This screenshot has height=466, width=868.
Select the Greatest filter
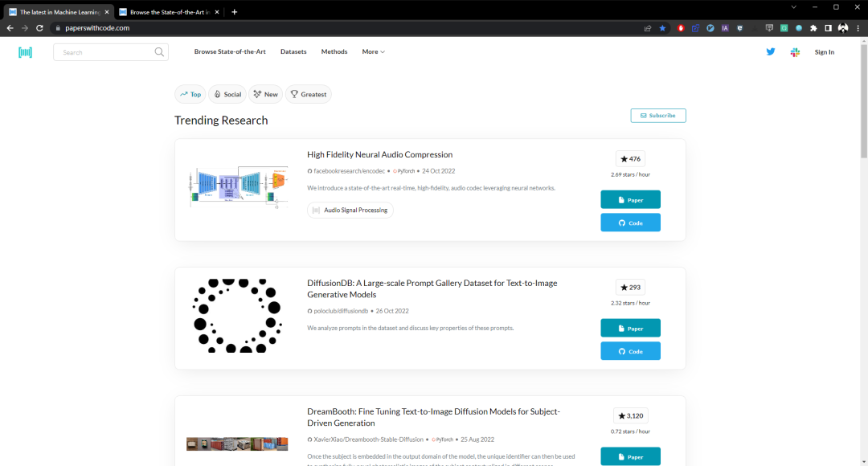pos(309,94)
